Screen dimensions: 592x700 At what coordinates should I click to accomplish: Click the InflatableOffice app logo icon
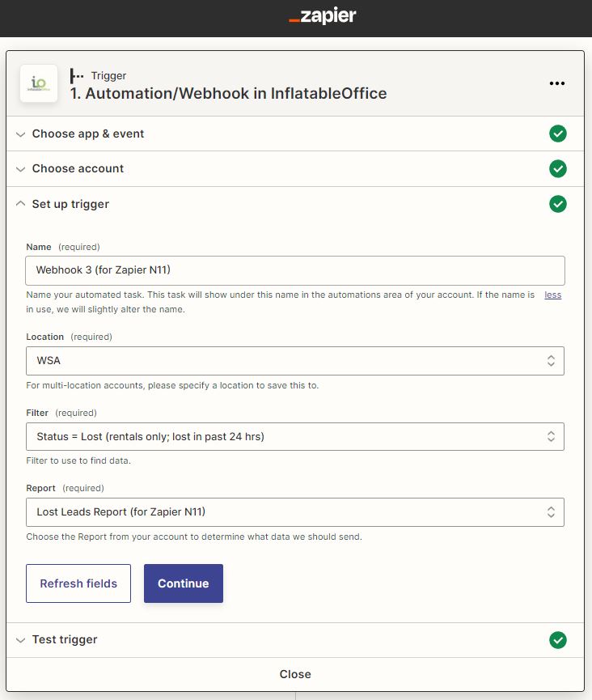38,83
